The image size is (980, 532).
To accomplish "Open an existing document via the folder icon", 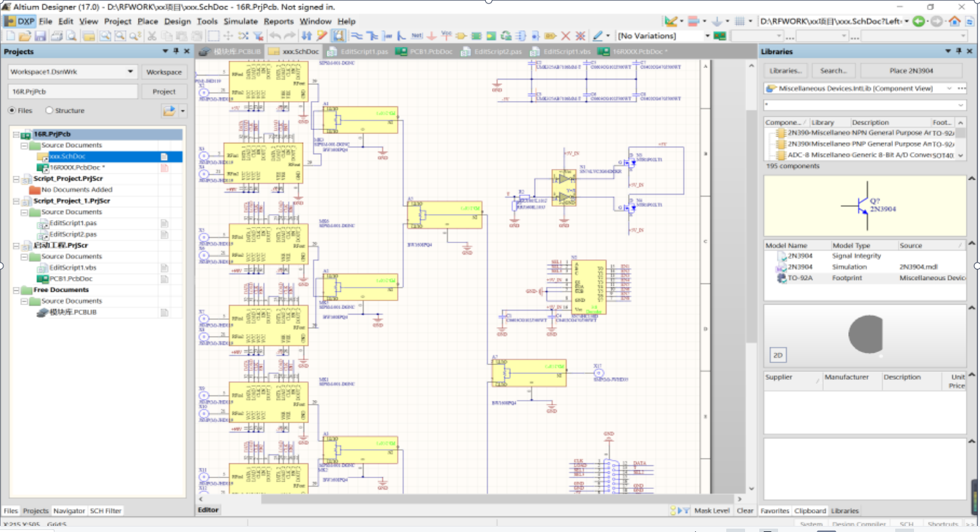I will click(24, 36).
